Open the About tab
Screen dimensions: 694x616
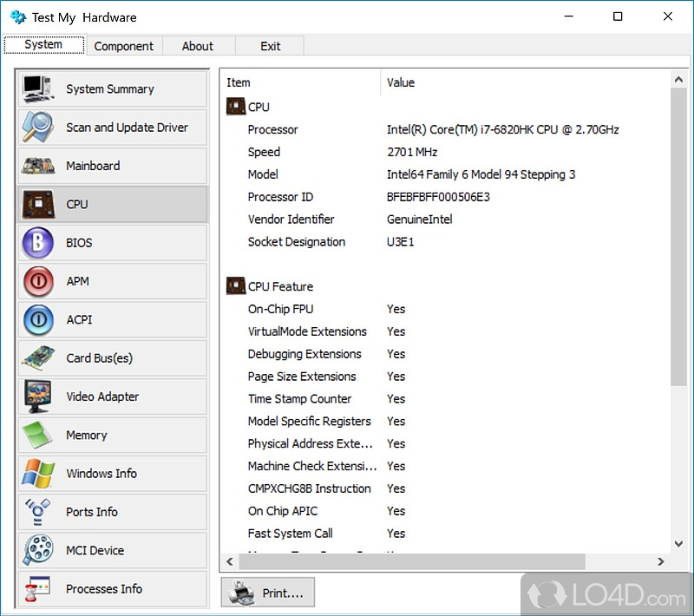[197, 46]
